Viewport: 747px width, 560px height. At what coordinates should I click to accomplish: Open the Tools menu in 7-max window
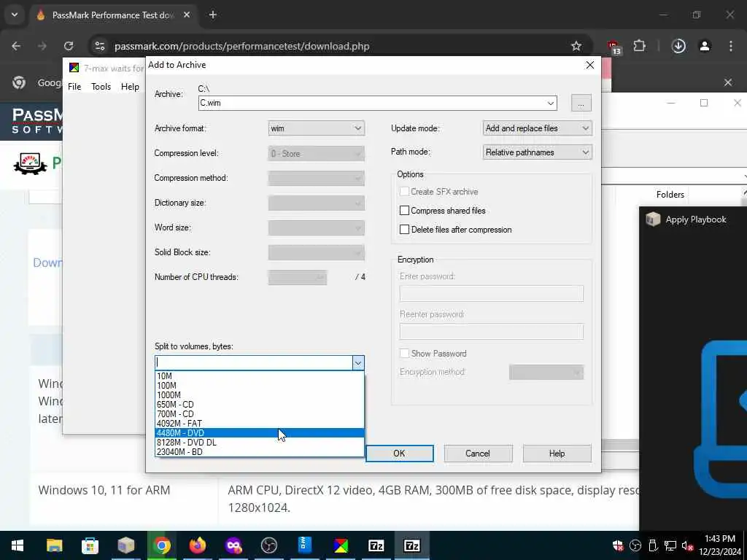coord(101,87)
